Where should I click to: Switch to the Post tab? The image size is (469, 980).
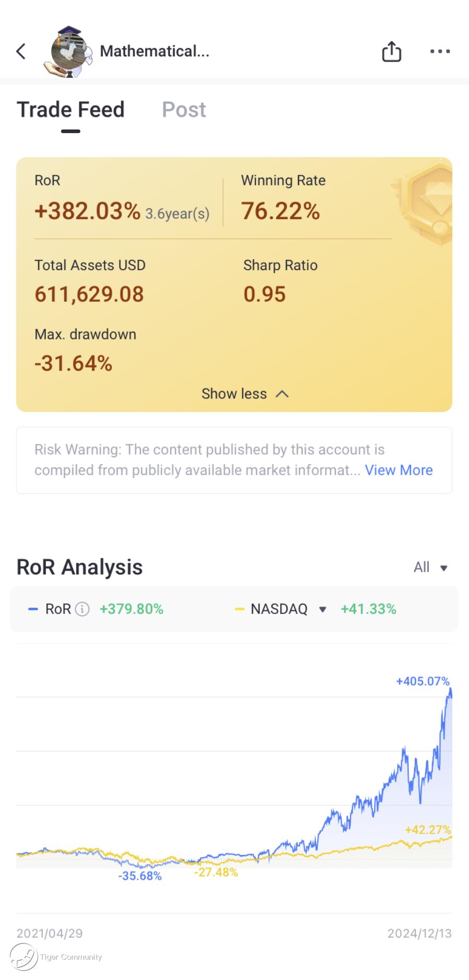pyautogui.click(x=184, y=110)
